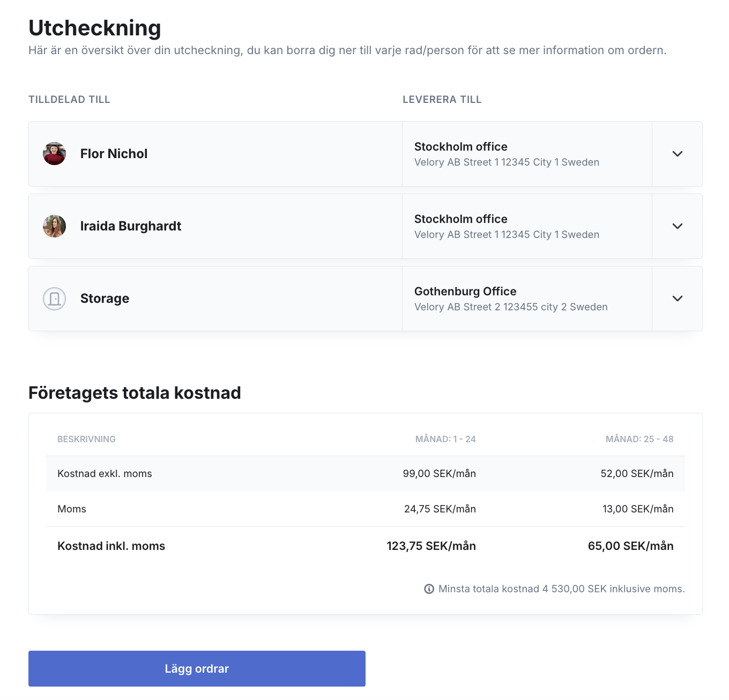The image size is (729, 700).
Task: Expand the Iraida Burghardt order row
Action: coord(678,226)
